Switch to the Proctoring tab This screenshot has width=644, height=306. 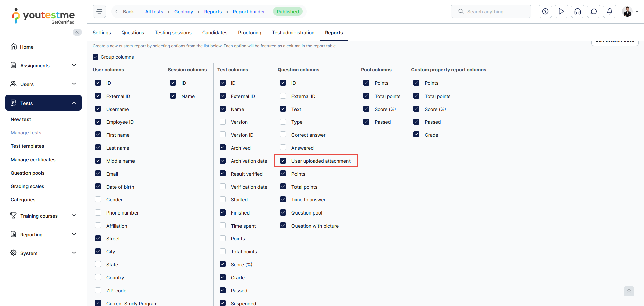[249, 33]
